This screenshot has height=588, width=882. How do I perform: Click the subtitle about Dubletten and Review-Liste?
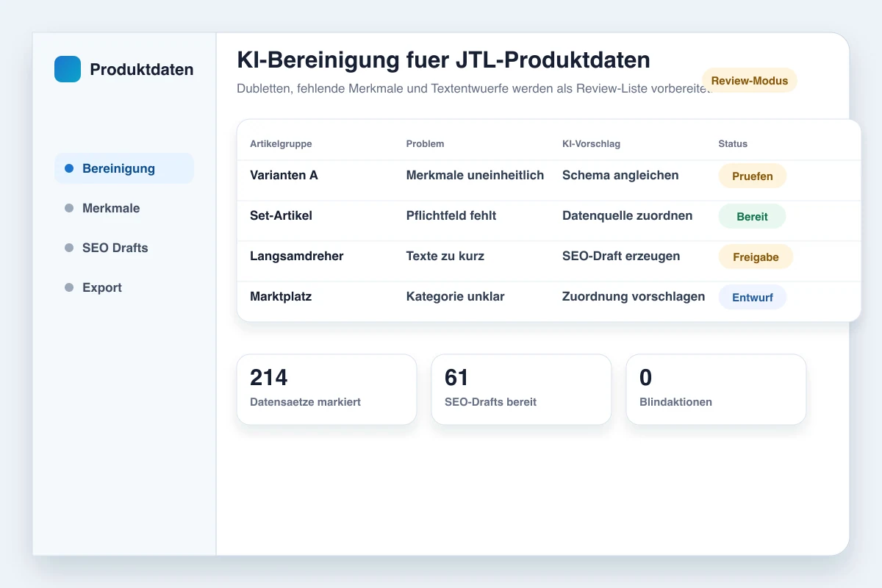pos(474,88)
